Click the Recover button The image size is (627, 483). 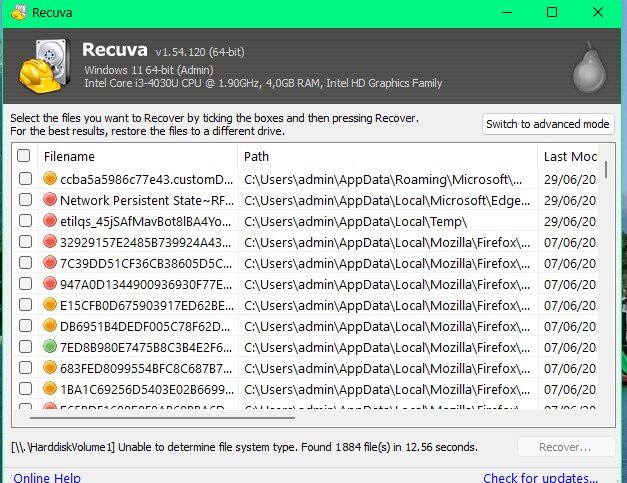tap(565, 447)
